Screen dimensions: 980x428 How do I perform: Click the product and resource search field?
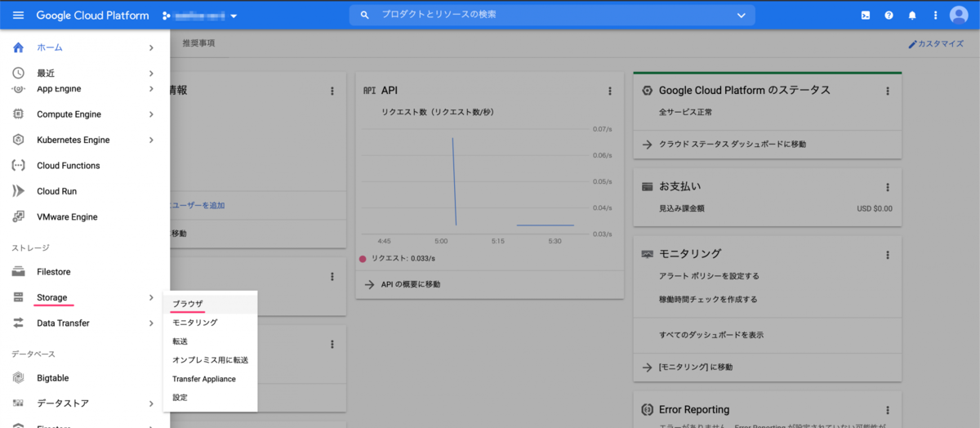tap(552, 16)
